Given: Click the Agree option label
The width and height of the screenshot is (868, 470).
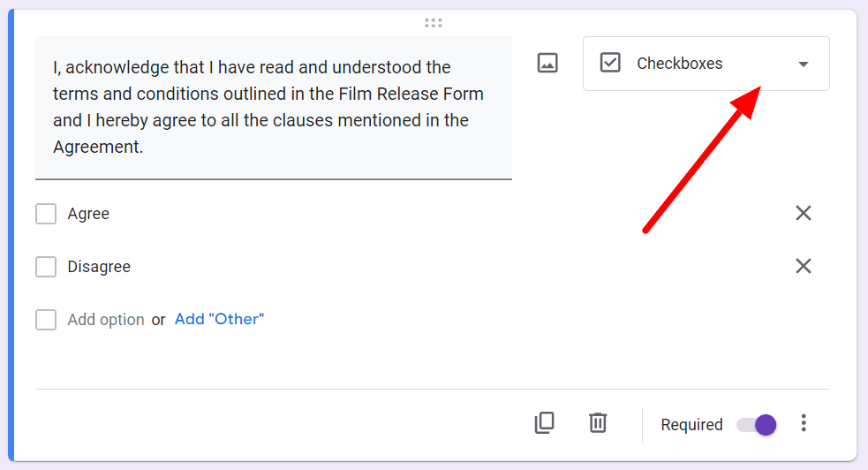Looking at the screenshot, I should (x=88, y=214).
